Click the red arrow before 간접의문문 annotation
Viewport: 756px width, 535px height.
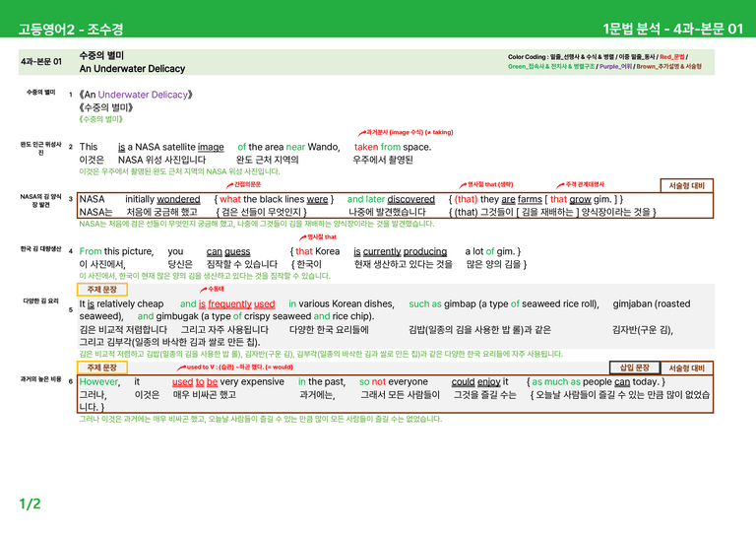point(229,185)
